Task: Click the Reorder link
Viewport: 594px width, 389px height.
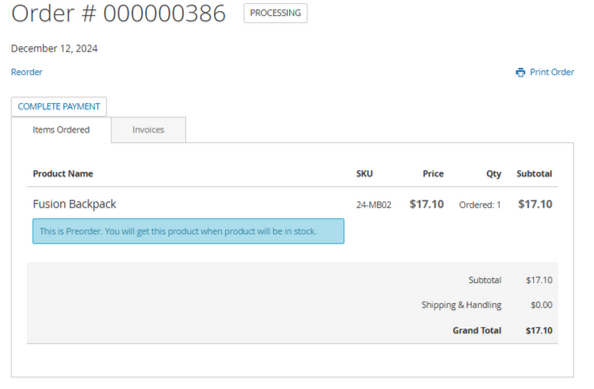Action: coord(27,72)
